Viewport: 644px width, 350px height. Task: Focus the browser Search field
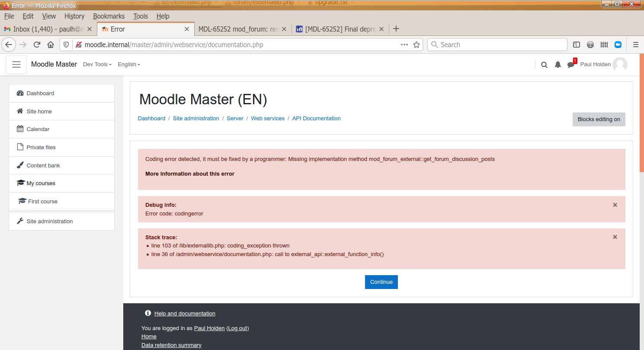point(497,45)
